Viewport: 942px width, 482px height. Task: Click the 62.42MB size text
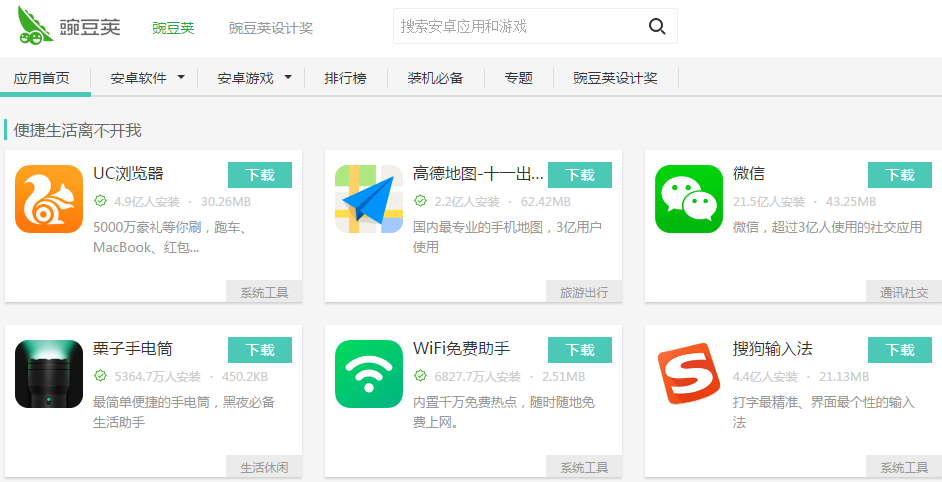545,201
